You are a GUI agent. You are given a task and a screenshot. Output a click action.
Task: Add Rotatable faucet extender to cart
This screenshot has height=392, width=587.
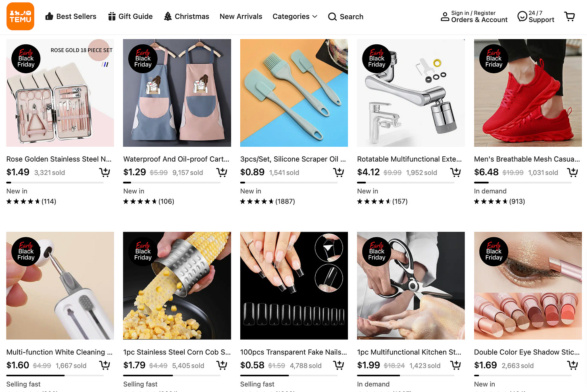coord(456,172)
